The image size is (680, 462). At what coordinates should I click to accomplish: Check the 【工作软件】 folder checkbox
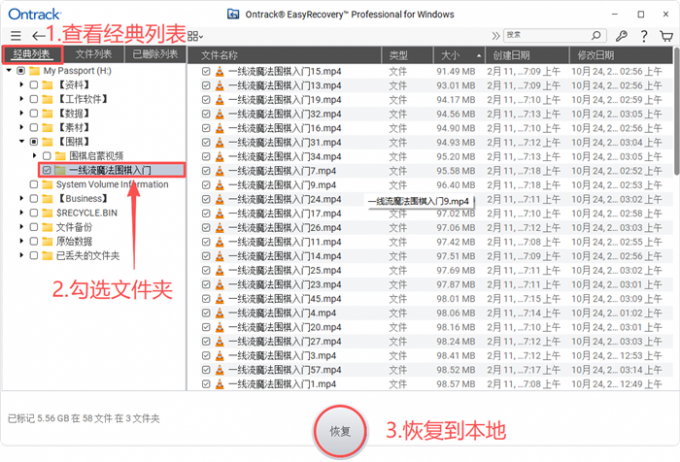pyautogui.click(x=34, y=99)
